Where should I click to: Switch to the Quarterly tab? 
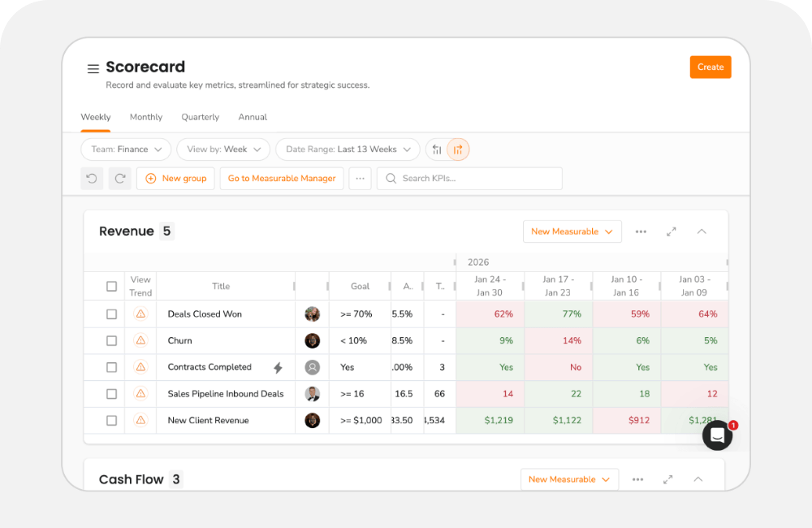200,117
